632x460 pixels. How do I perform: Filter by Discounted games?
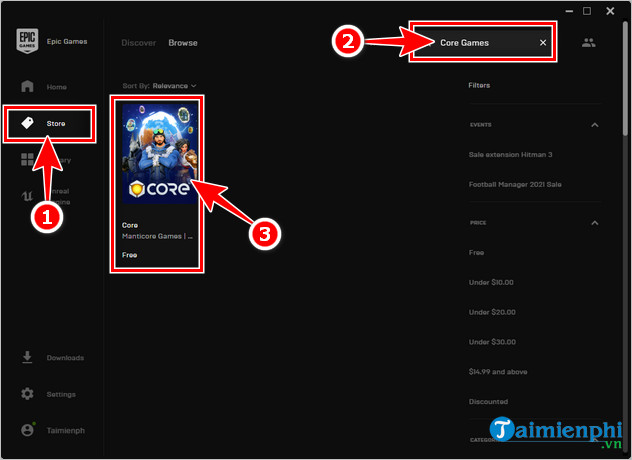488,402
